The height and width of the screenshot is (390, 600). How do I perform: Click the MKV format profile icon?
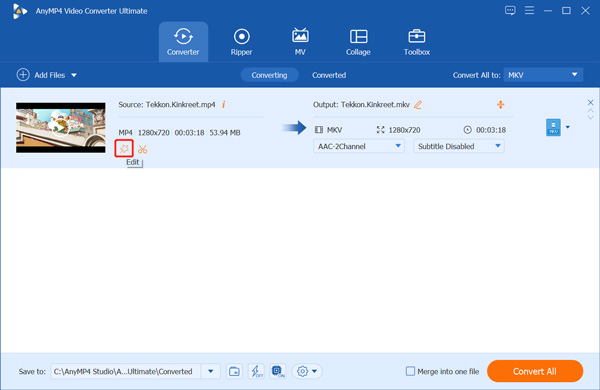click(553, 127)
